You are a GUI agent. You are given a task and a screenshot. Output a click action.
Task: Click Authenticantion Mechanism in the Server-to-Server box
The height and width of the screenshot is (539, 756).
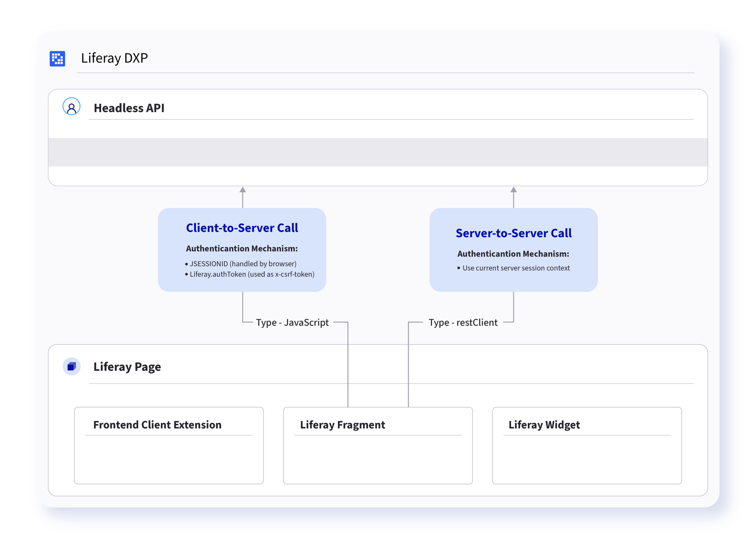point(513,254)
